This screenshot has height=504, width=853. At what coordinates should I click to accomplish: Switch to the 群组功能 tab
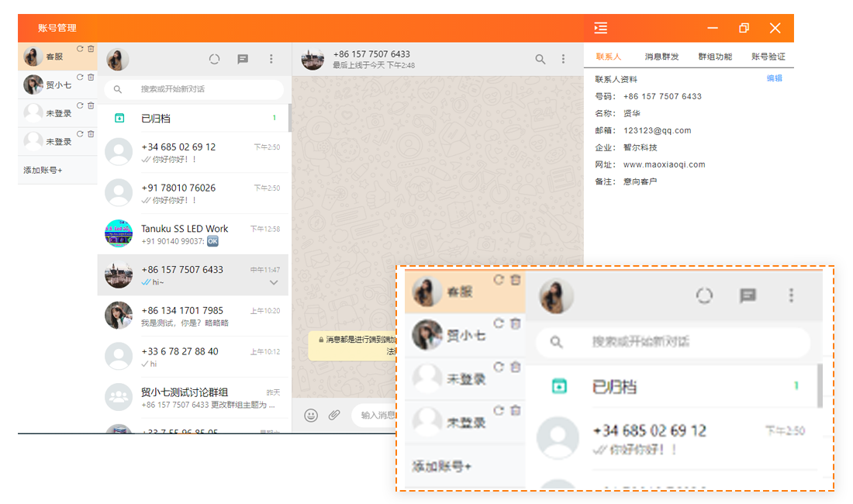tap(715, 57)
